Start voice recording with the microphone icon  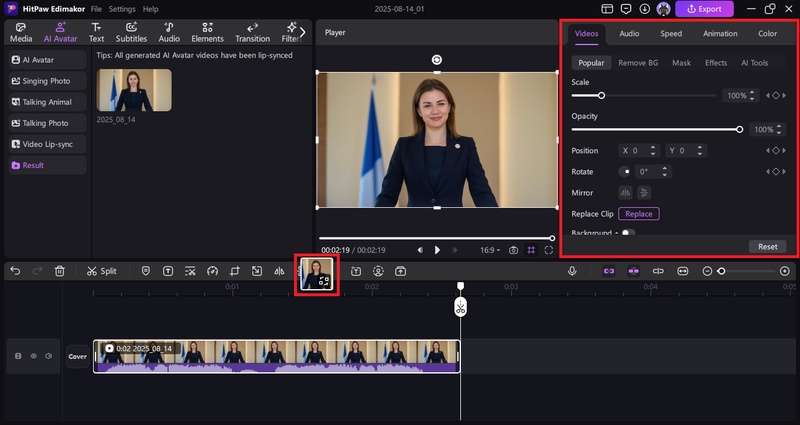[x=572, y=271]
